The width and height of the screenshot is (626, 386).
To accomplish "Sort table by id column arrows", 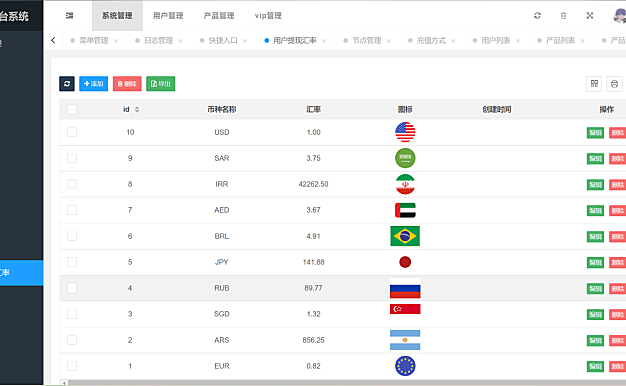I will point(137,109).
